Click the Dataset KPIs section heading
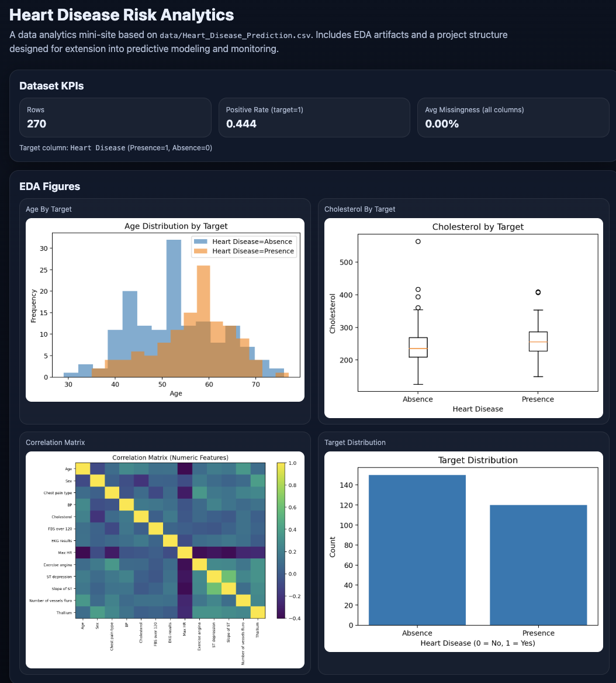616x683 pixels. click(51, 86)
